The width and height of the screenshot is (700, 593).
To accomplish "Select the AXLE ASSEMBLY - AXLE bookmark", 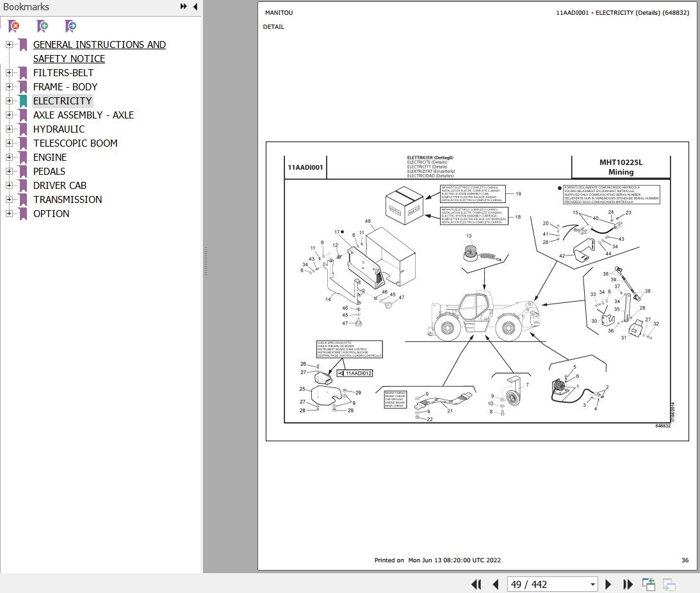I will click(x=83, y=115).
